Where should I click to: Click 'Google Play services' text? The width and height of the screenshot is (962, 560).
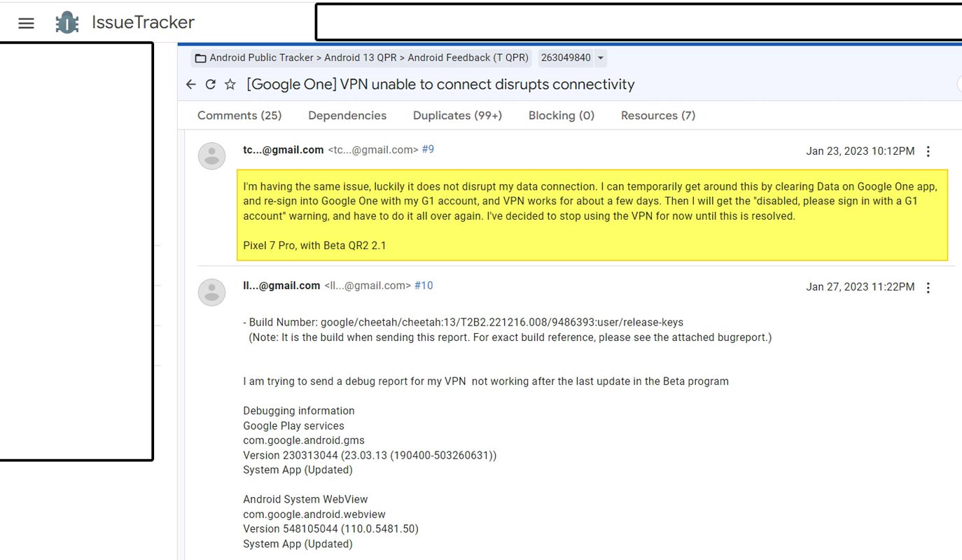click(x=293, y=426)
